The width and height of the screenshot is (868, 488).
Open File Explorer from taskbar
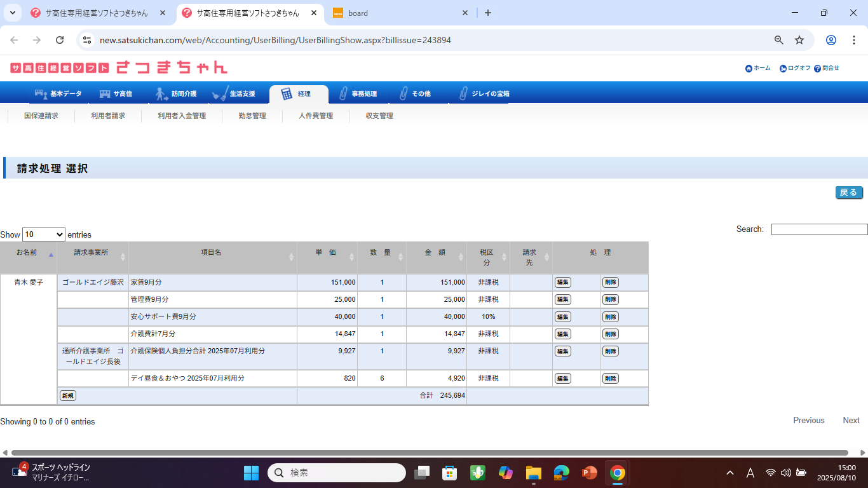coord(532,473)
